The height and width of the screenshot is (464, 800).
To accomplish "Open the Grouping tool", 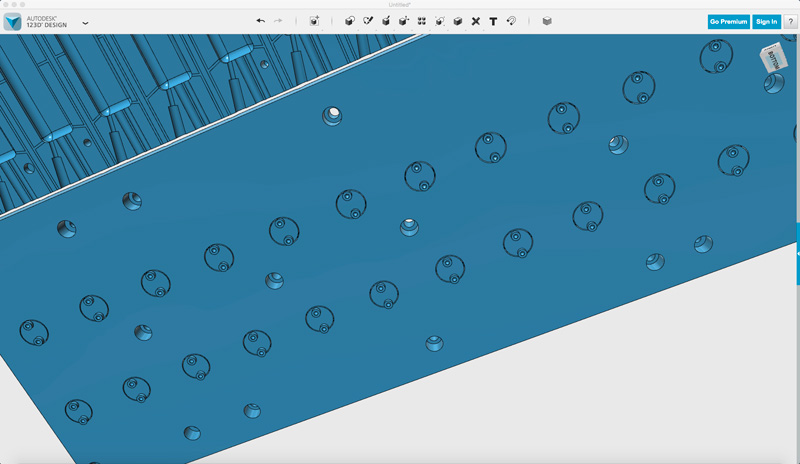I will click(x=439, y=21).
